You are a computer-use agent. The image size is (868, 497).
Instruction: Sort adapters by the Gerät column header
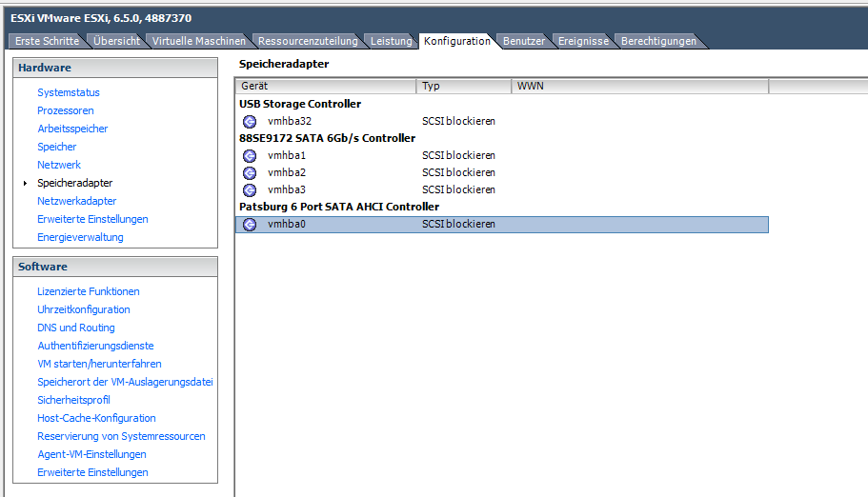(324, 86)
